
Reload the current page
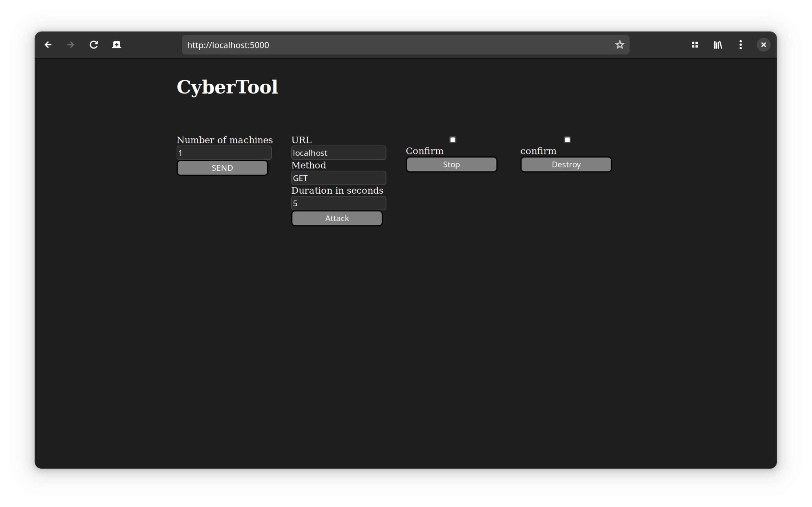[94, 45]
